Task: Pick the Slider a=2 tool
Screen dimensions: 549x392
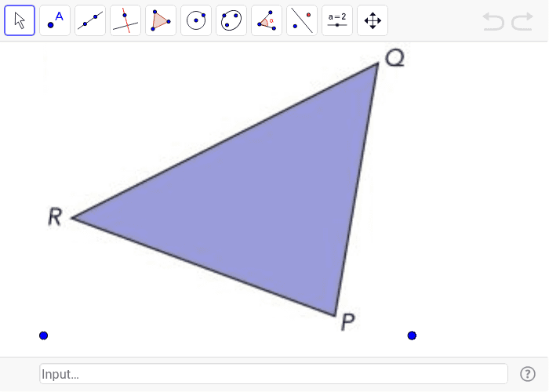Action: 337,20
